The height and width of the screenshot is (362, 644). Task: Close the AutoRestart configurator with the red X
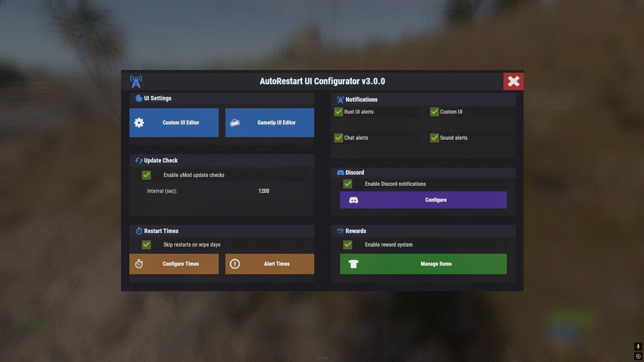click(x=513, y=81)
